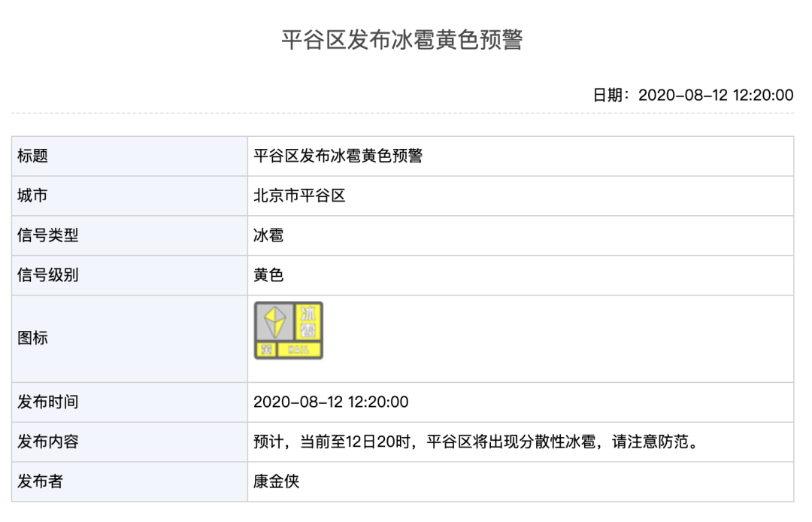This screenshot has height=522, width=812.
Task: Click the yellow hail warning icon
Action: (x=289, y=330)
